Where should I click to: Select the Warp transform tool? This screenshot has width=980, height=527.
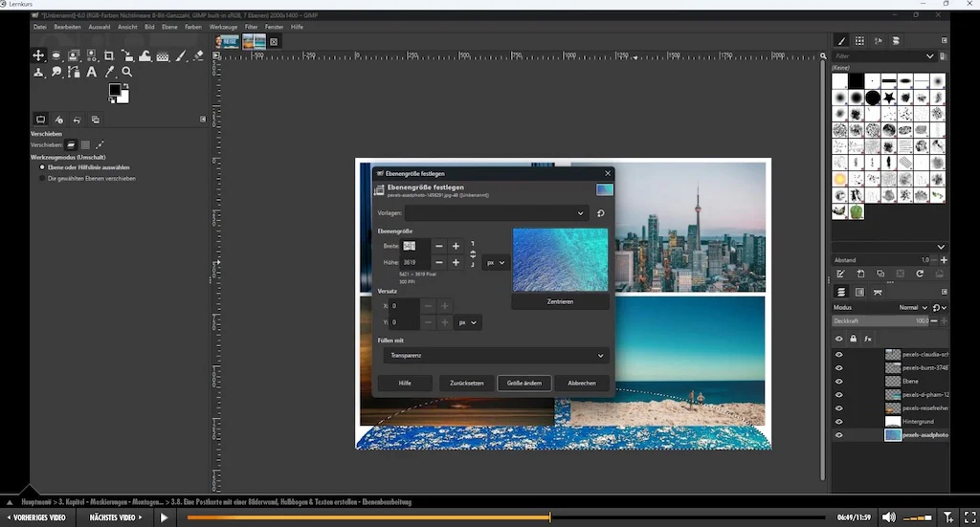coord(145,55)
